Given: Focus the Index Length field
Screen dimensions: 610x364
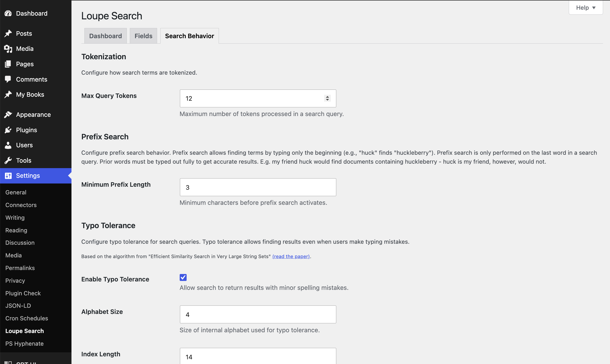Looking at the screenshot, I should click(258, 356).
